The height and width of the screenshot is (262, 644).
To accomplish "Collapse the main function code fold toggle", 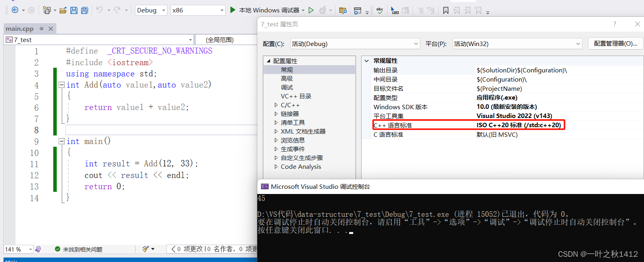I will (62, 141).
